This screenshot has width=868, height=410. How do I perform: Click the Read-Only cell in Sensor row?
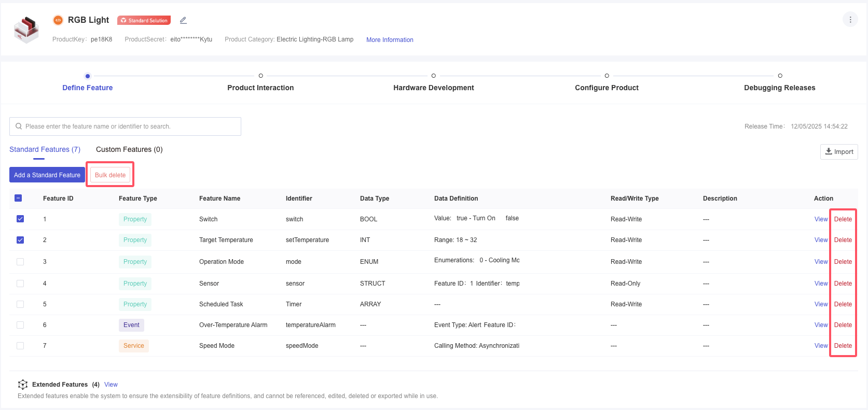625,284
